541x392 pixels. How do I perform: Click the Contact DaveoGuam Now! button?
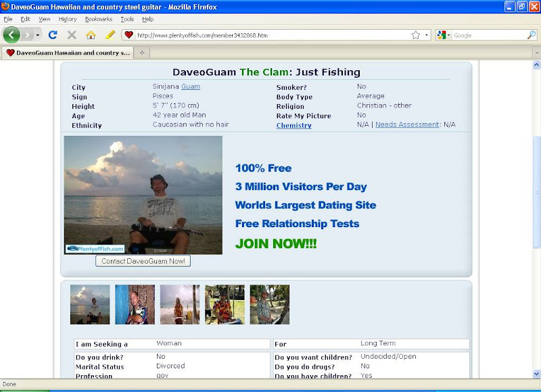point(143,261)
